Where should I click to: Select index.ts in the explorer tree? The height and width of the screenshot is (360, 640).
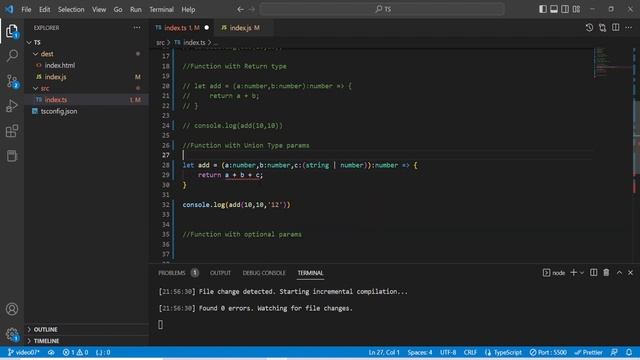pyautogui.click(x=56, y=100)
